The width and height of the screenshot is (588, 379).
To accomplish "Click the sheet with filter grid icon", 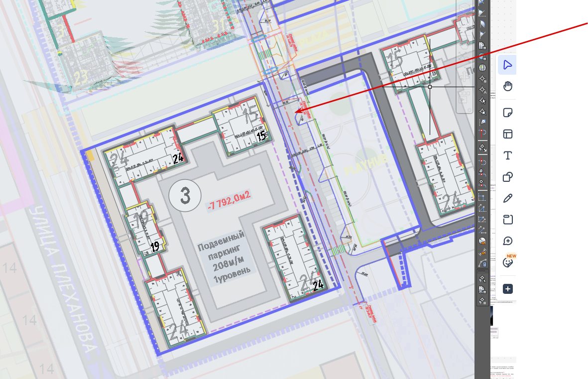I will [x=482, y=290].
